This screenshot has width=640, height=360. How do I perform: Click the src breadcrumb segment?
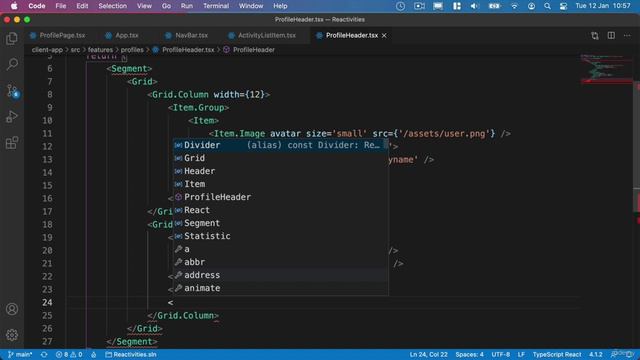click(75, 50)
